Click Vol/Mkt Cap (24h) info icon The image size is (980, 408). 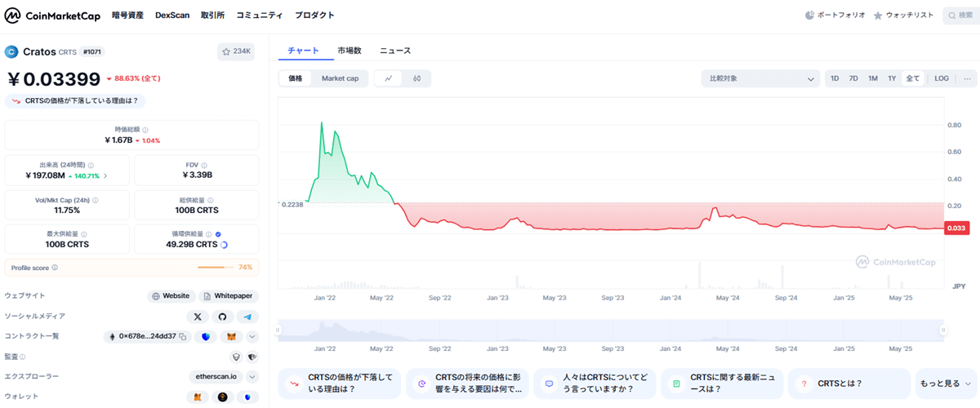pyautogui.click(x=96, y=200)
